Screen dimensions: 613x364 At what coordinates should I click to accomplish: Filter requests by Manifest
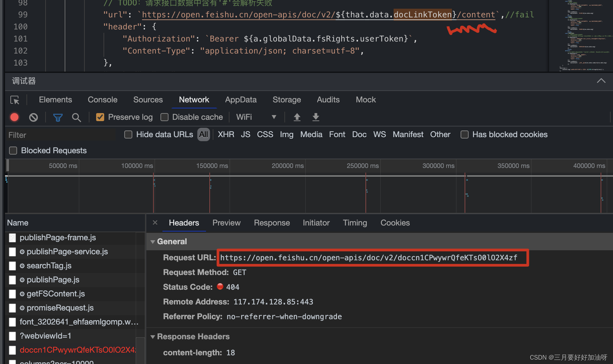click(408, 134)
